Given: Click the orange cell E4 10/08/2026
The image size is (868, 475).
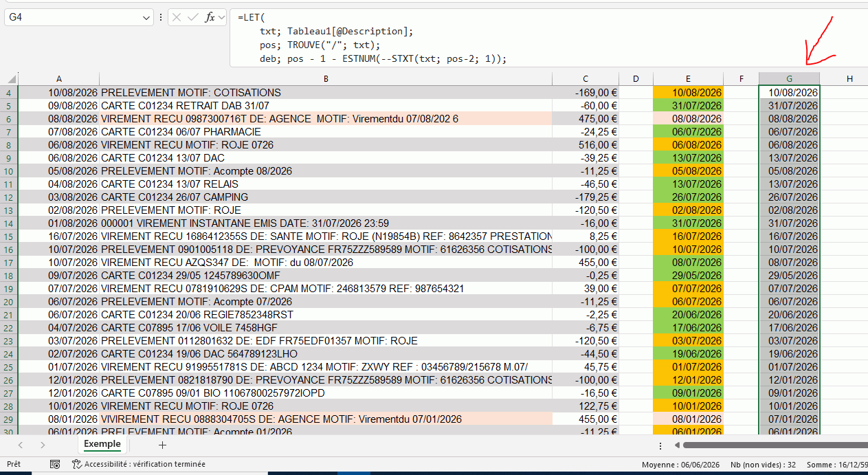Looking at the screenshot, I should (x=688, y=92).
